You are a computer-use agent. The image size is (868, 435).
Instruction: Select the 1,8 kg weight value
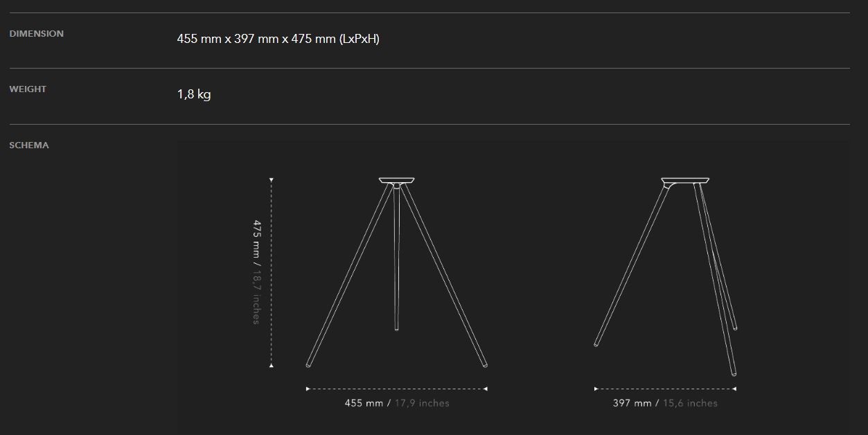[x=194, y=94]
